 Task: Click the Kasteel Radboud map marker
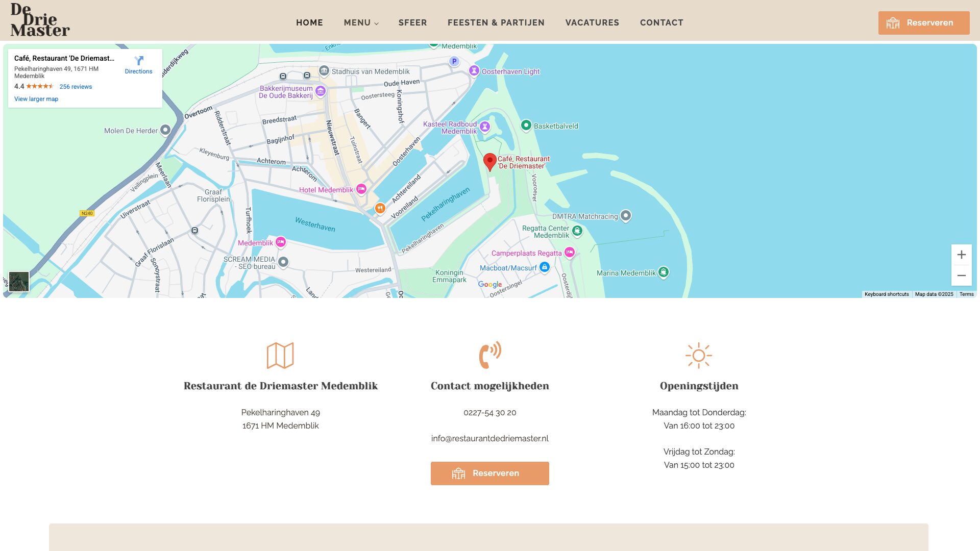(485, 126)
